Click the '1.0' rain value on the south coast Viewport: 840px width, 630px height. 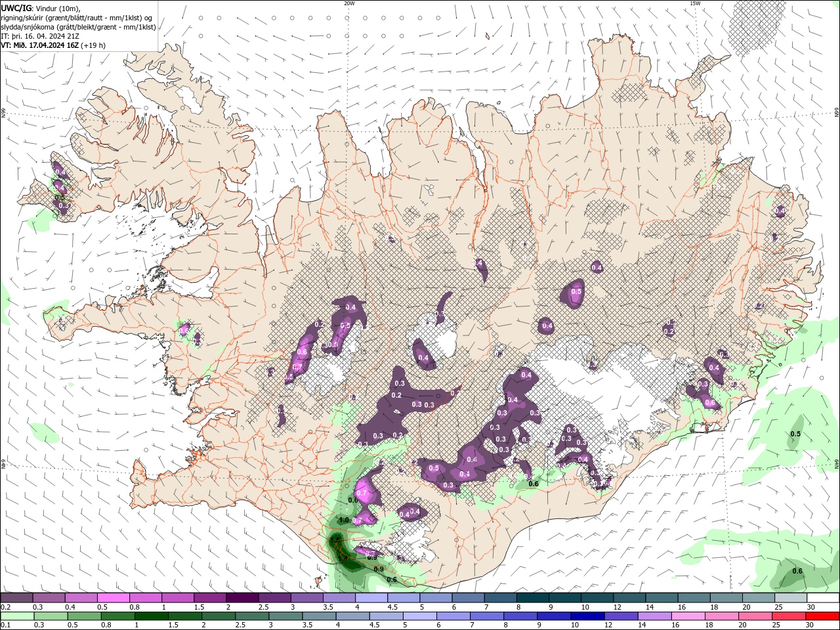coord(343,520)
